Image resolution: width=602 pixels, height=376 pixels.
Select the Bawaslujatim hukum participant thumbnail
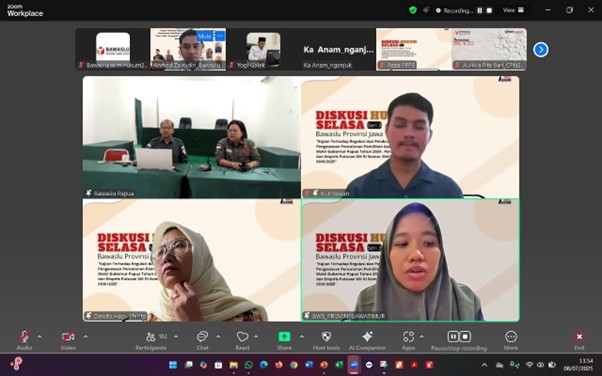click(x=113, y=49)
